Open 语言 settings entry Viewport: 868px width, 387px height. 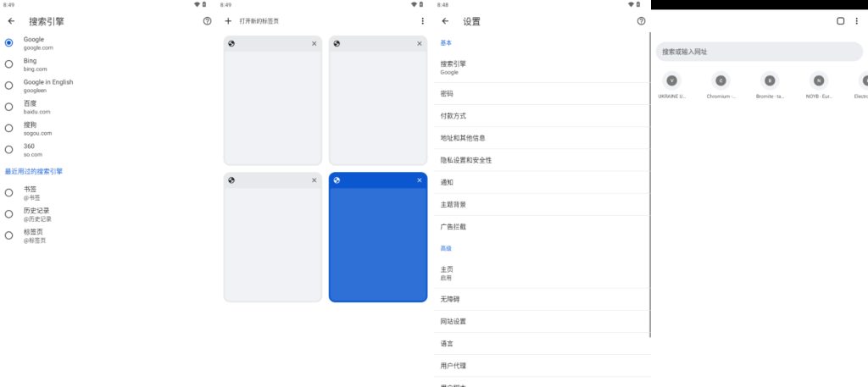coord(542,344)
